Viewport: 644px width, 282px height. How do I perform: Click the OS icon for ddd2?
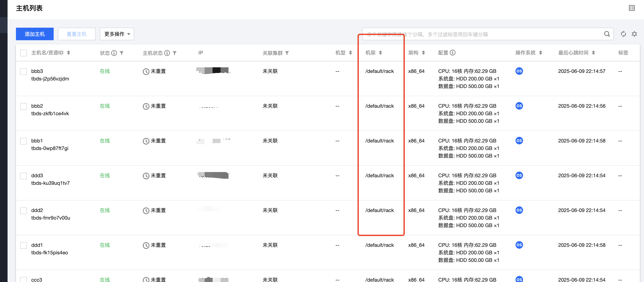pyautogui.click(x=519, y=210)
